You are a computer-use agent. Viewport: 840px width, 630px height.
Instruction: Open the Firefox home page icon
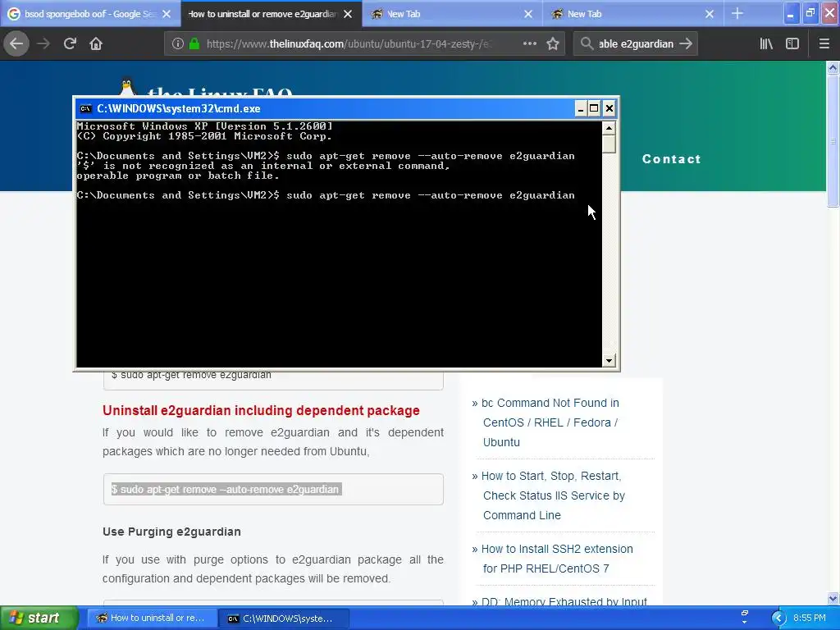click(x=96, y=43)
